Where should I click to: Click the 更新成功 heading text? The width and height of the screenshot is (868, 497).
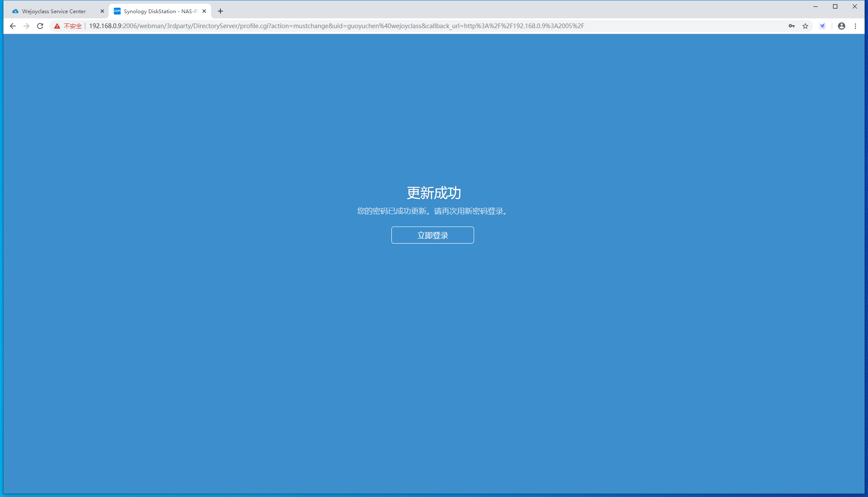coord(434,193)
